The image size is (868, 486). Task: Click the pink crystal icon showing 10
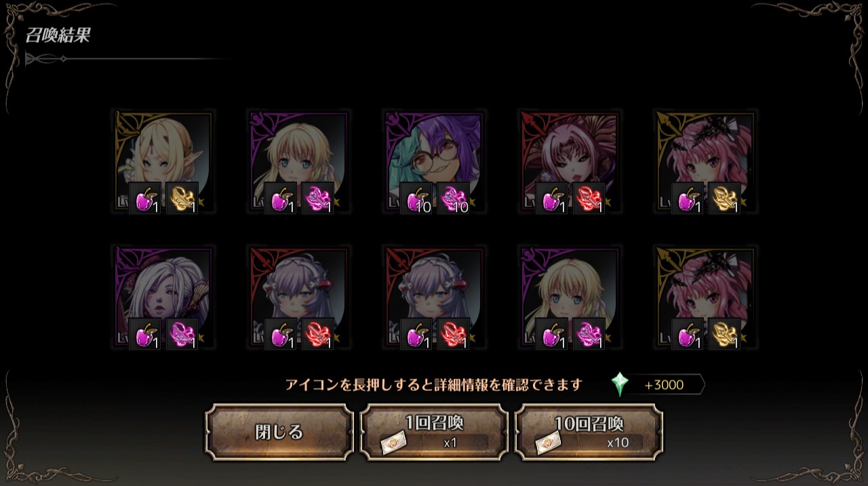coord(454,199)
